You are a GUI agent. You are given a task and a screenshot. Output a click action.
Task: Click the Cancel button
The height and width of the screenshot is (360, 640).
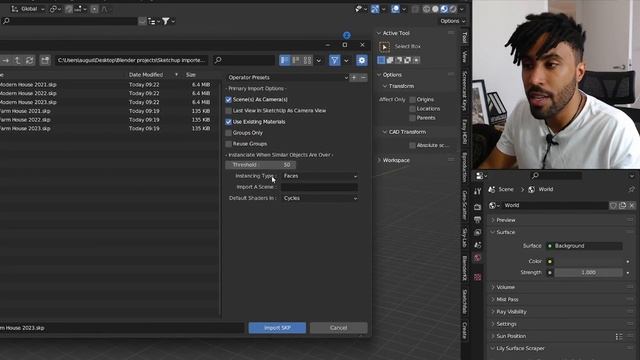tap(338, 328)
